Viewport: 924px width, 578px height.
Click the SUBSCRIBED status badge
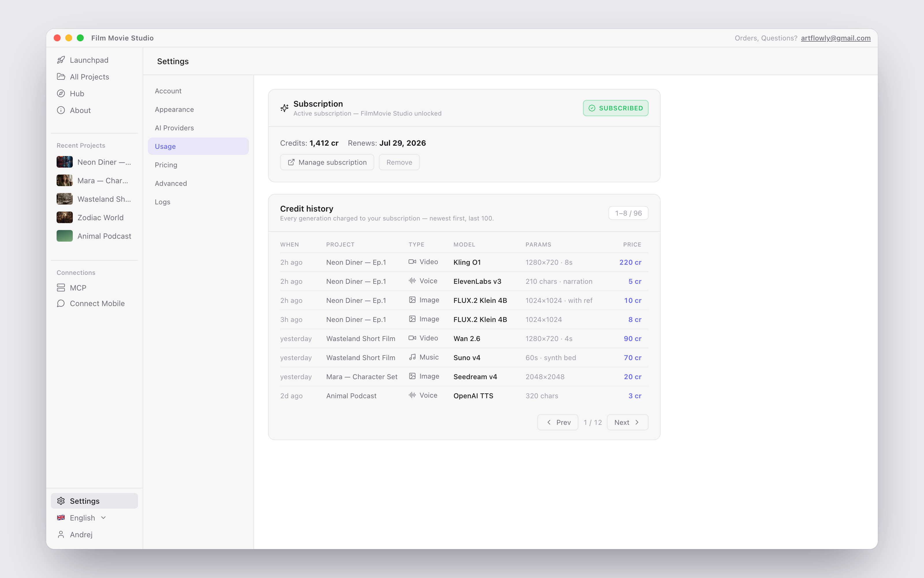coord(616,108)
